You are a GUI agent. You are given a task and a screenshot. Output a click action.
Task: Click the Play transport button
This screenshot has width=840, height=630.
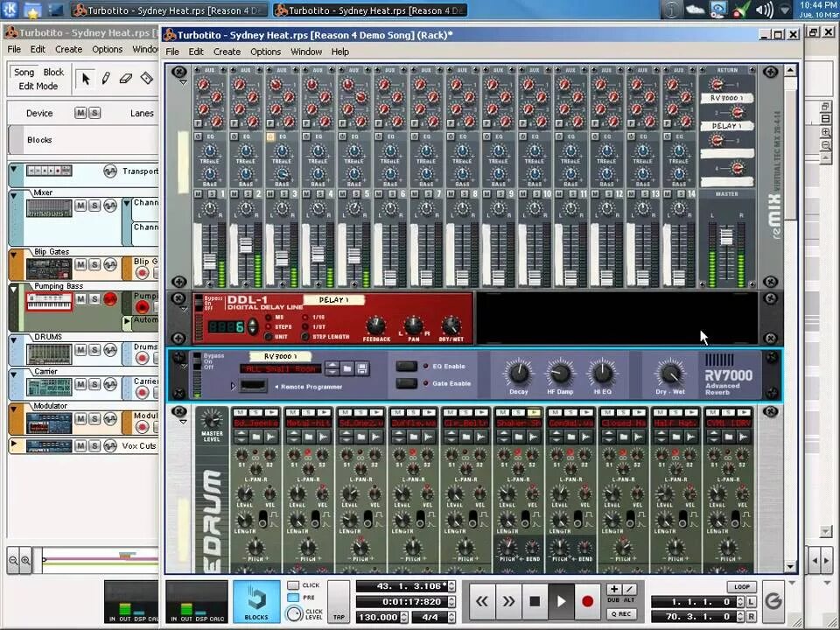tap(561, 601)
